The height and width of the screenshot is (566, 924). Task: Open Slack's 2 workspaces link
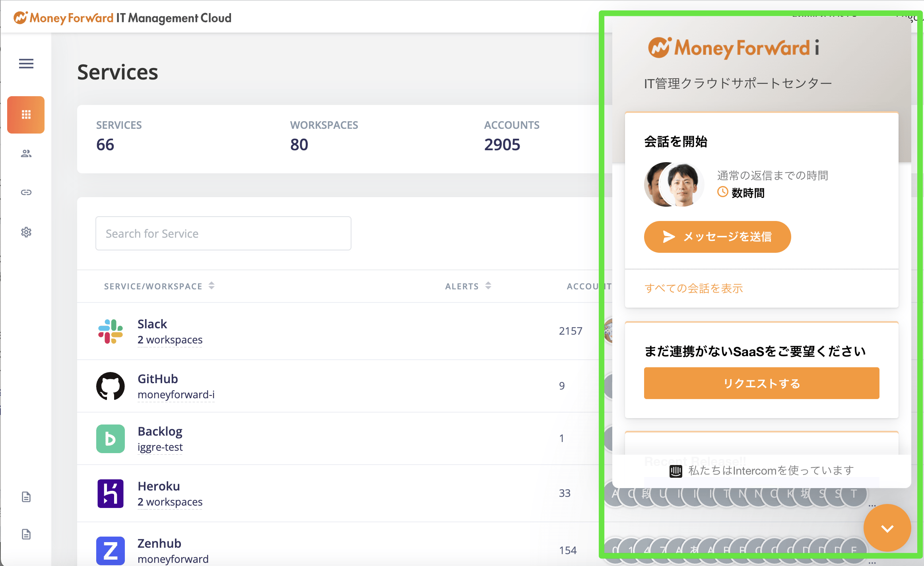(170, 340)
